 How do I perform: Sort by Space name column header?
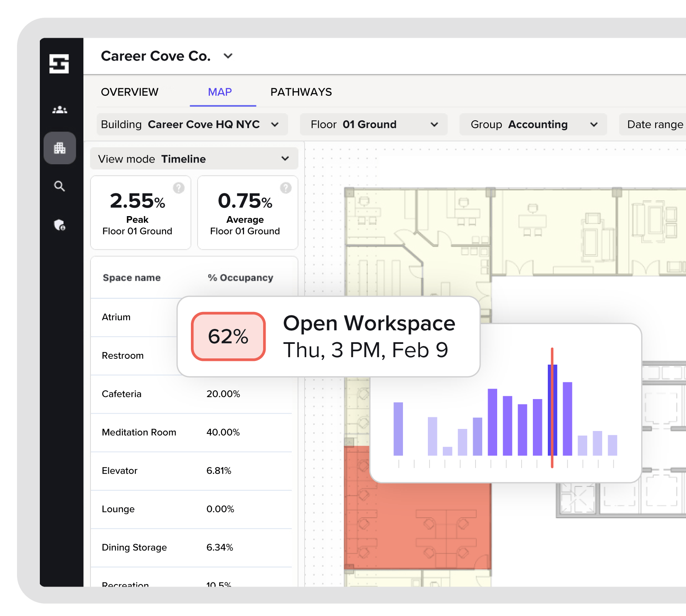(x=132, y=278)
